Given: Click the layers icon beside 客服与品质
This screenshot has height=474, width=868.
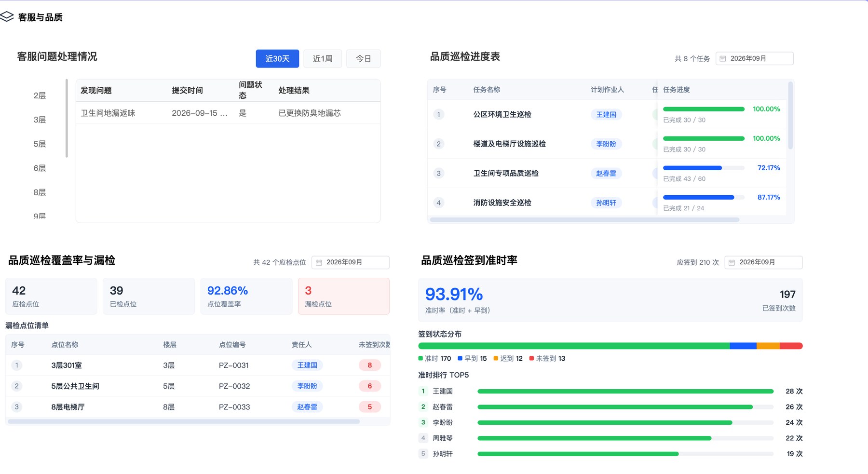Looking at the screenshot, I should (7, 17).
